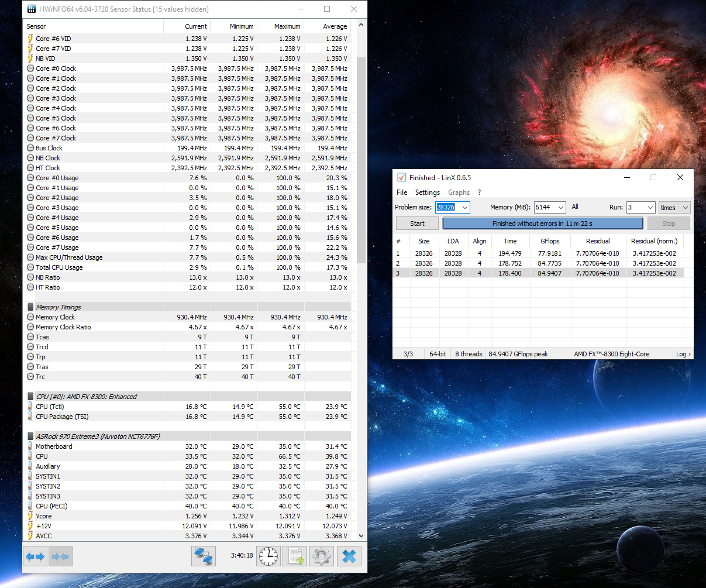Select the Max CPU/Thread Usage row

188,257
